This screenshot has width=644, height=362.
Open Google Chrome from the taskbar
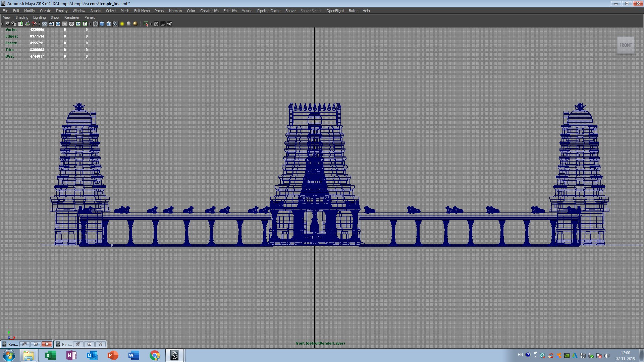coord(155,355)
